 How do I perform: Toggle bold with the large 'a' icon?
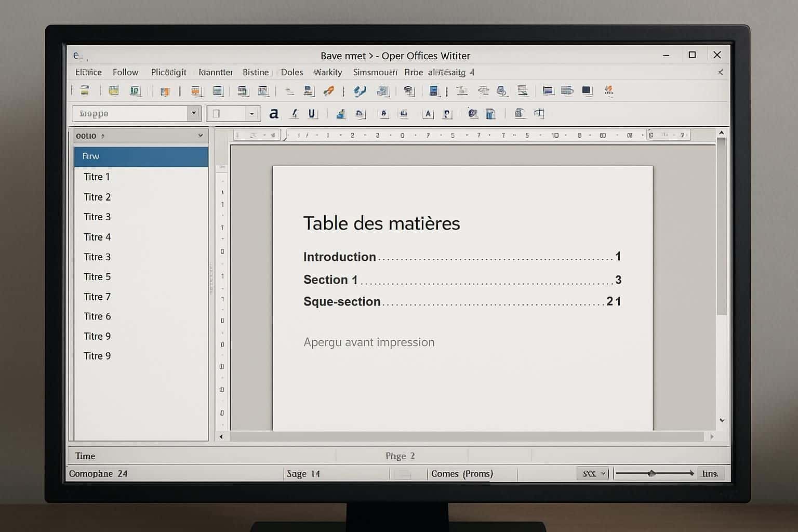pyautogui.click(x=274, y=113)
